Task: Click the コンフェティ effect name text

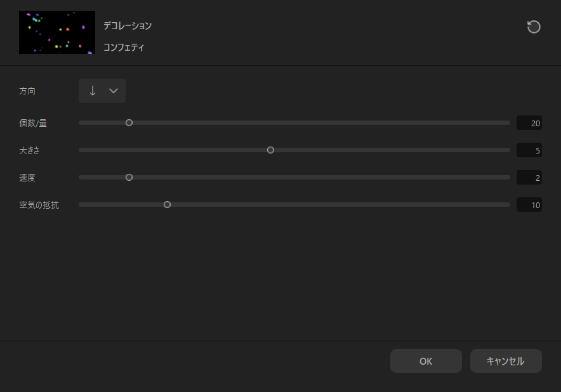Action: click(124, 47)
